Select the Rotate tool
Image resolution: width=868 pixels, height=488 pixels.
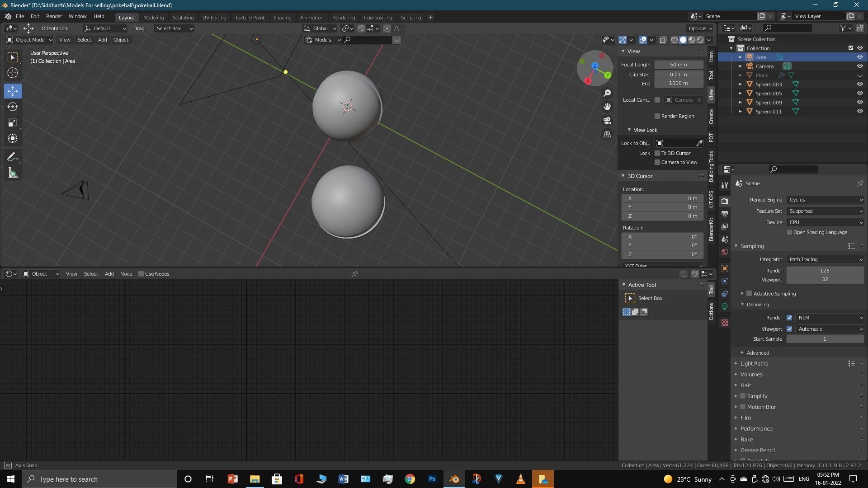pyautogui.click(x=13, y=107)
